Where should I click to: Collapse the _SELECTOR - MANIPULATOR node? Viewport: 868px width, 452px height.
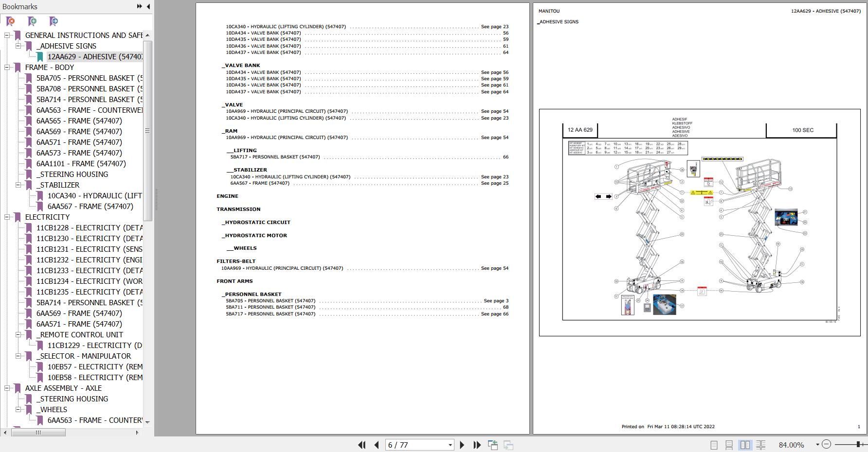point(18,356)
